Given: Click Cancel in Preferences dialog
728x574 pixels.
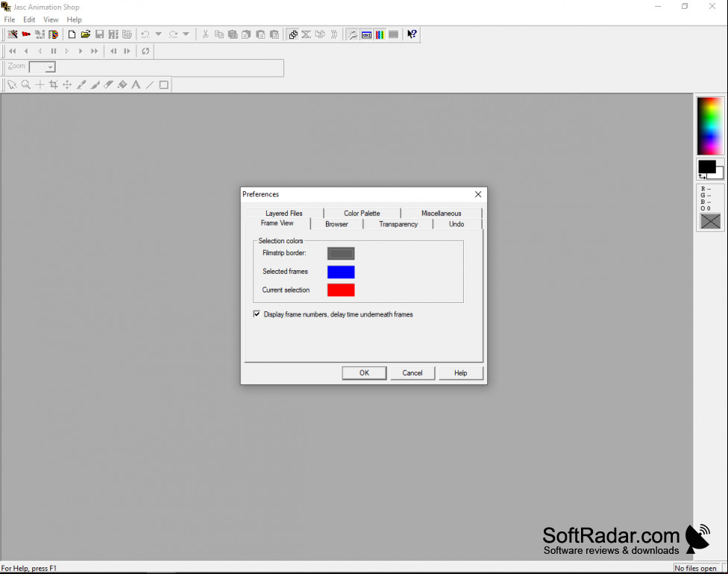Looking at the screenshot, I should pos(412,372).
